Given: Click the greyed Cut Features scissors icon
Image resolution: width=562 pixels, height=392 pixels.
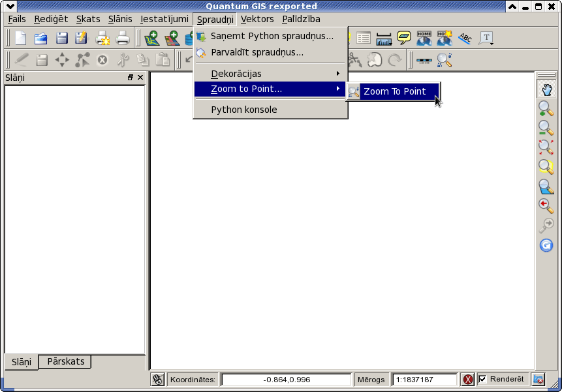Looking at the screenshot, I should tap(123, 60).
